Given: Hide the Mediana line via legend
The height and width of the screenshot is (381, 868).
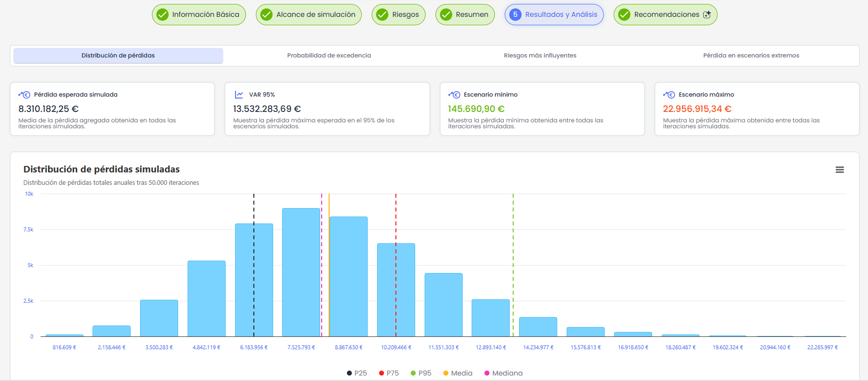Looking at the screenshot, I should [503, 373].
